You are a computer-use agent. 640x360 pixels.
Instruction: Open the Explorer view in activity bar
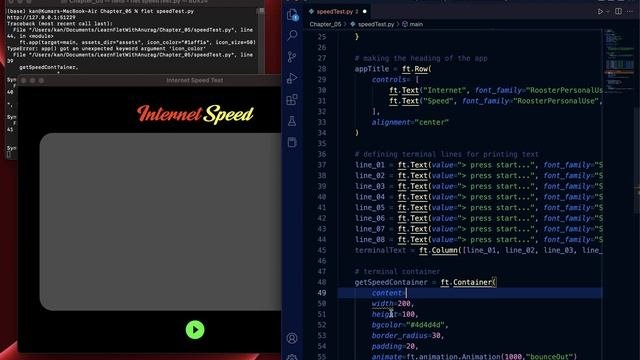pos(292,15)
